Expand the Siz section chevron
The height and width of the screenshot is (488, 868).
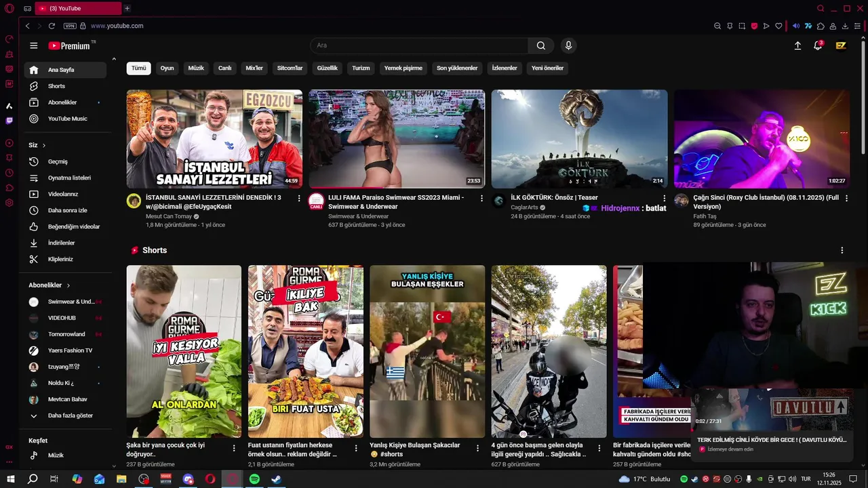coord(44,145)
